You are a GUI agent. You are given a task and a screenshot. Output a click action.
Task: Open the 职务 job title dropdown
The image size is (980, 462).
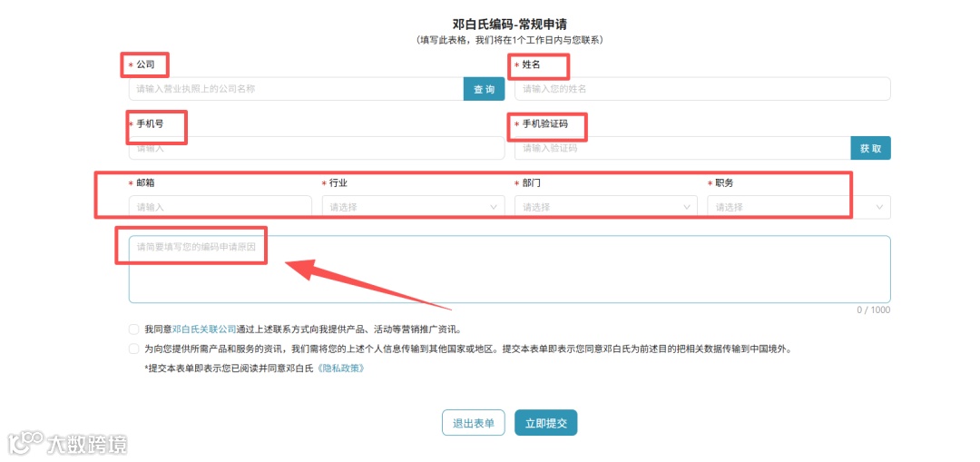click(799, 207)
